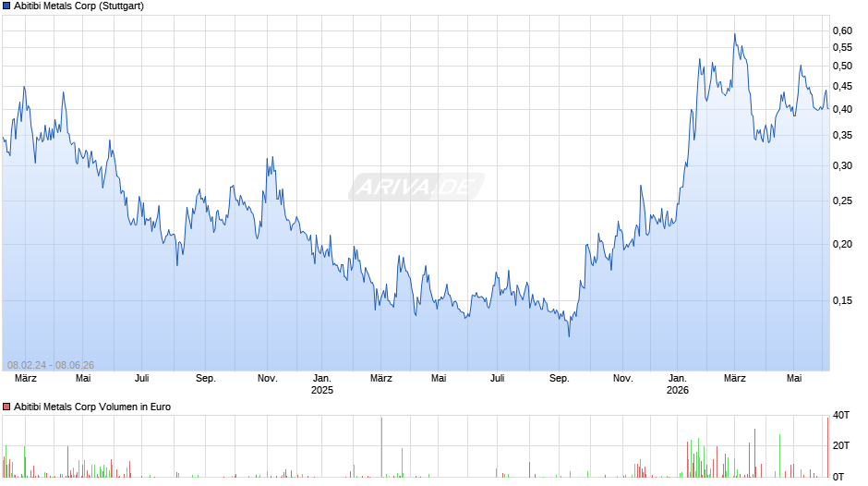Viewport: 868px width, 486px height.
Task: Click the 0,25 price axis label
Action: pyautogui.click(x=842, y=201)
